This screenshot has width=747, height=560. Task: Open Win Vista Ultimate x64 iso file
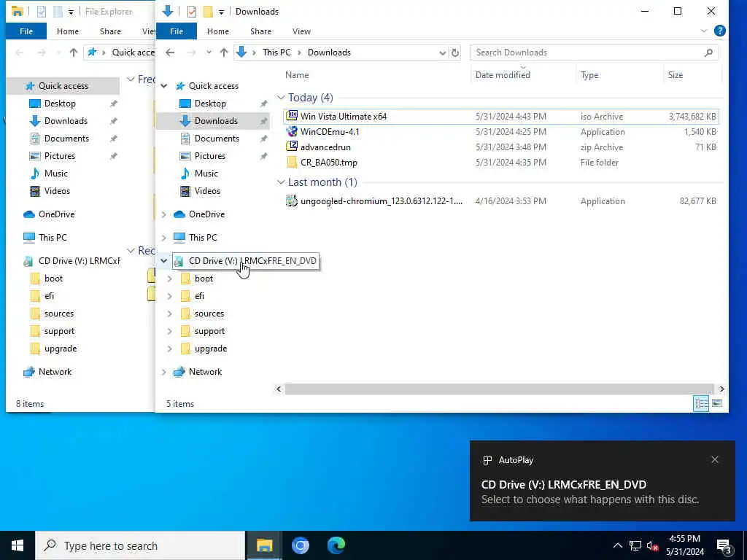click(x=343, y=116)
